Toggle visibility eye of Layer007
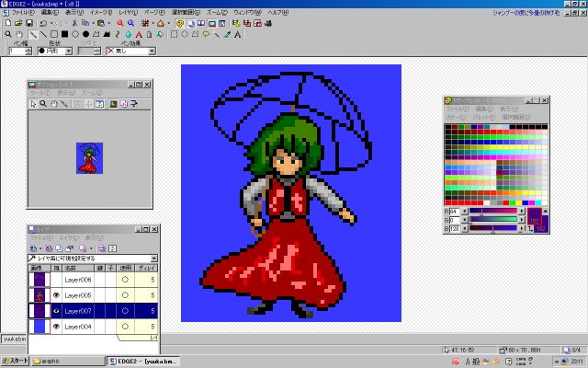This screenshot has width=588, height=368. tap(56, 311)
